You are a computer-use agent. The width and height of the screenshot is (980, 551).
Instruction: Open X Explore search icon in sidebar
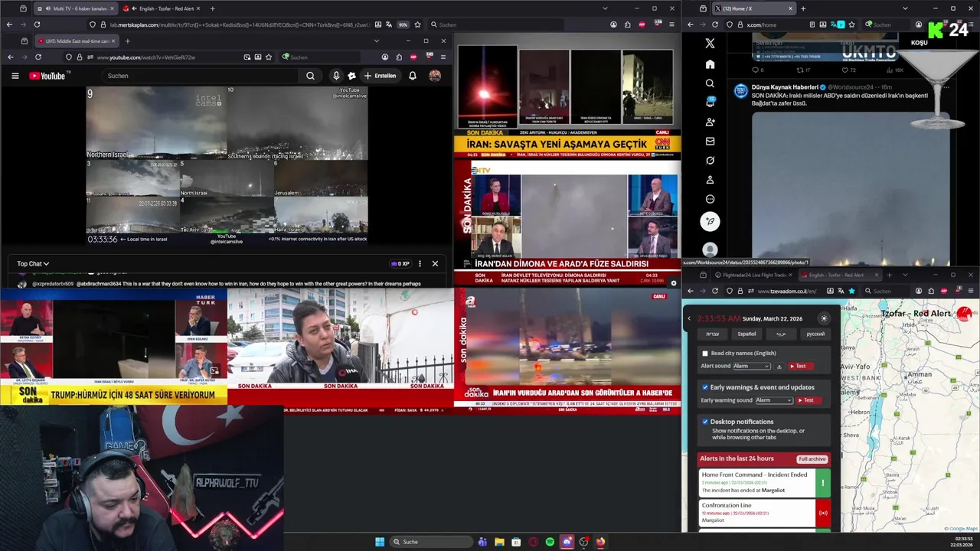(x=710, y=83)
